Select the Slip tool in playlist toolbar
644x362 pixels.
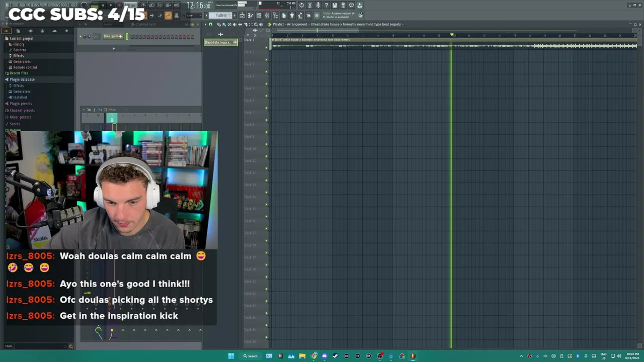[240, 24]
